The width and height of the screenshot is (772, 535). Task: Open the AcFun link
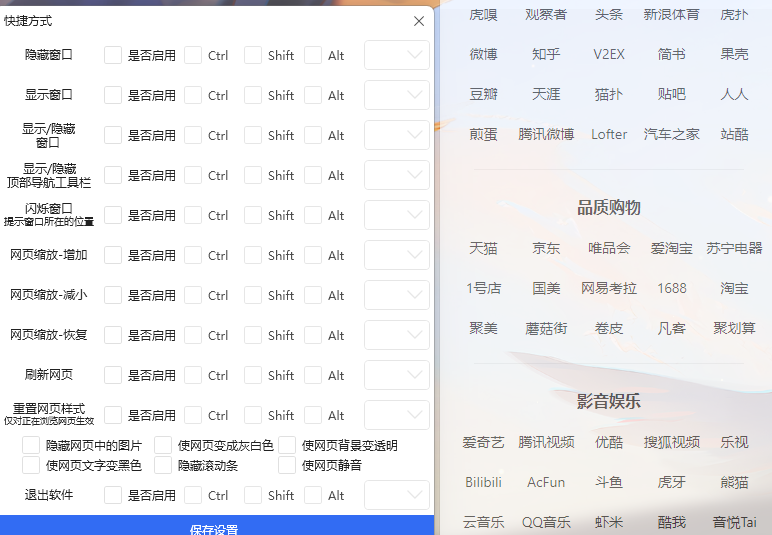click(x=546, y=482)
